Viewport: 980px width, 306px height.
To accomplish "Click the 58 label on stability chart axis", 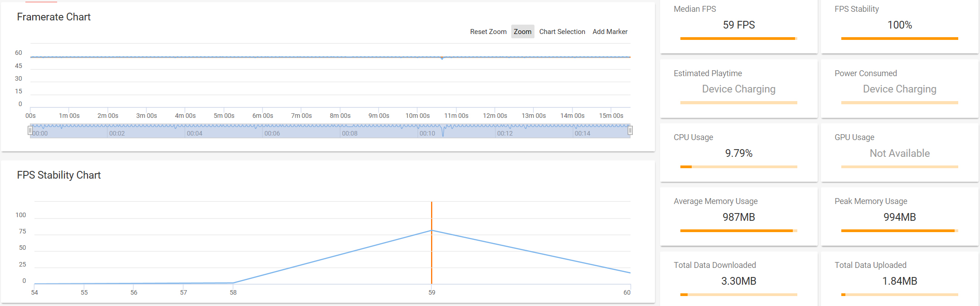I will (233, 292).
